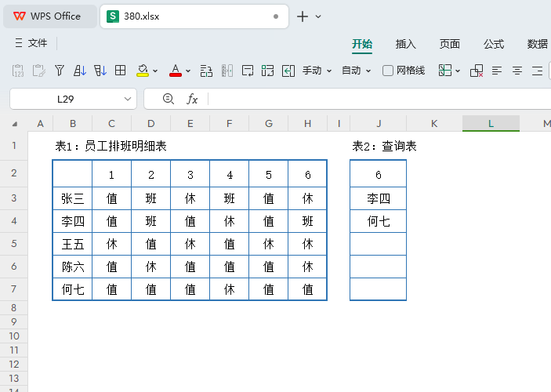Select column header B
The height and width of the screenshot is (392, 551).
(x=72, y=123)
